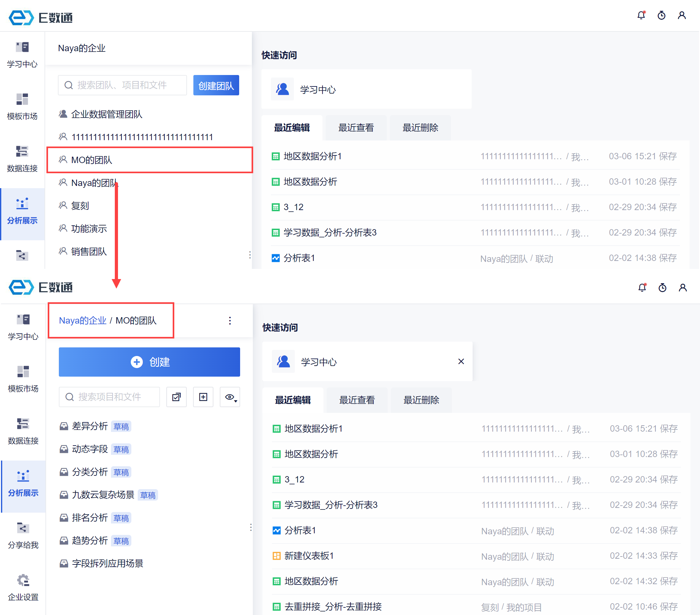Click the lower panel resize handle dots

(251, 527)
